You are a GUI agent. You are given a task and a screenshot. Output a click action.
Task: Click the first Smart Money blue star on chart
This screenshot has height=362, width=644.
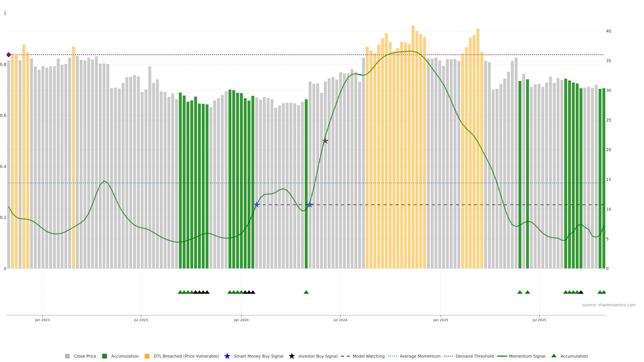pyautogui.click(x=256, y=205)
